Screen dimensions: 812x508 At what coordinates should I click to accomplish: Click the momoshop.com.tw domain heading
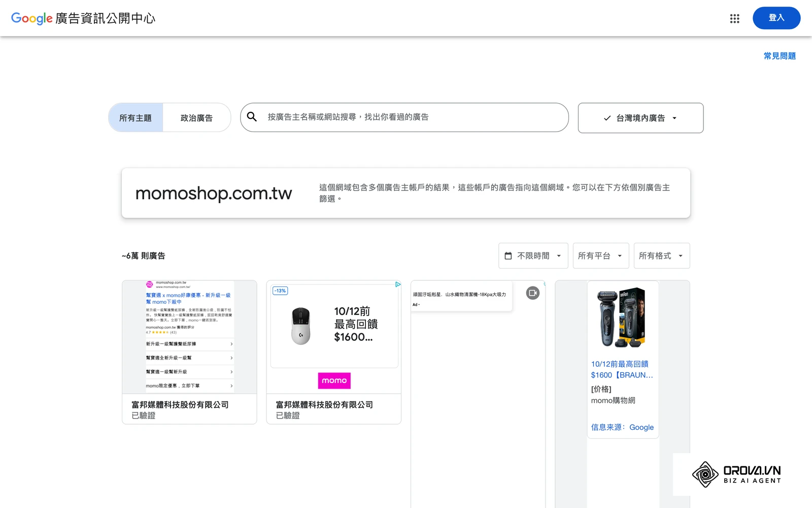point(214,193)
